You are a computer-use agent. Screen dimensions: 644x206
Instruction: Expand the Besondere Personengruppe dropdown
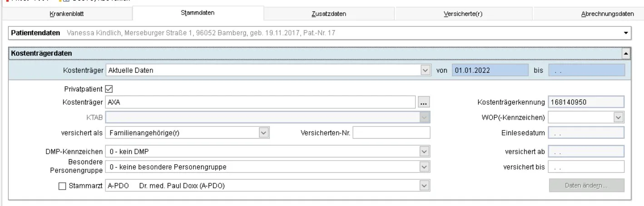(x=424, y=167)
